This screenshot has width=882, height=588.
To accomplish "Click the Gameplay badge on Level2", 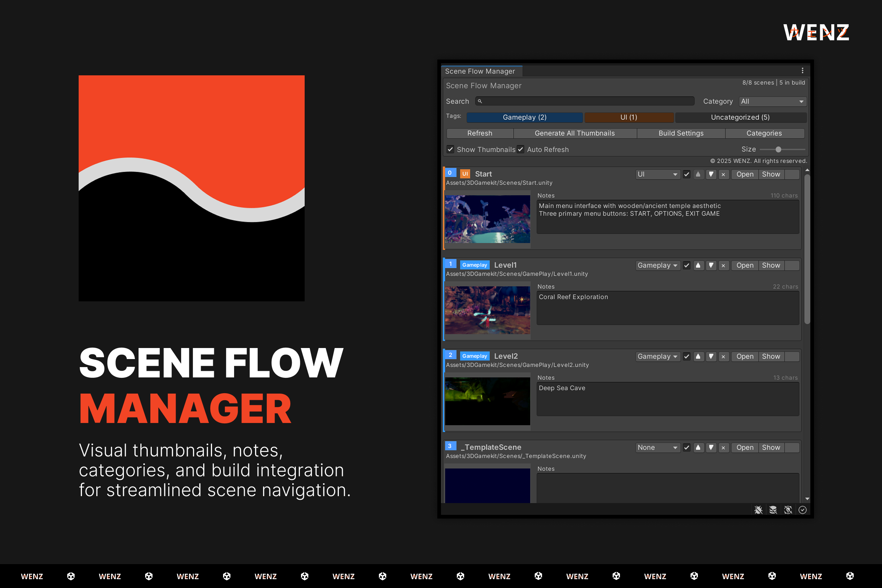I will (475, 356).
